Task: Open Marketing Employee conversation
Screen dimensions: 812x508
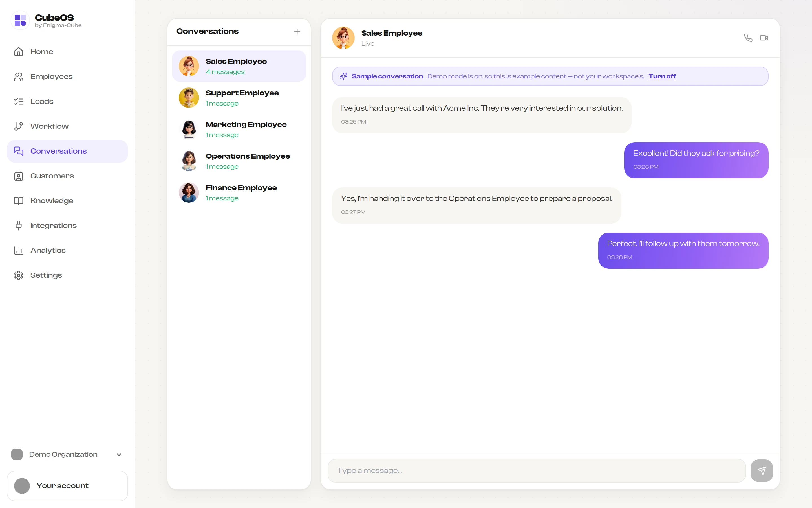Action: (239, 129)
